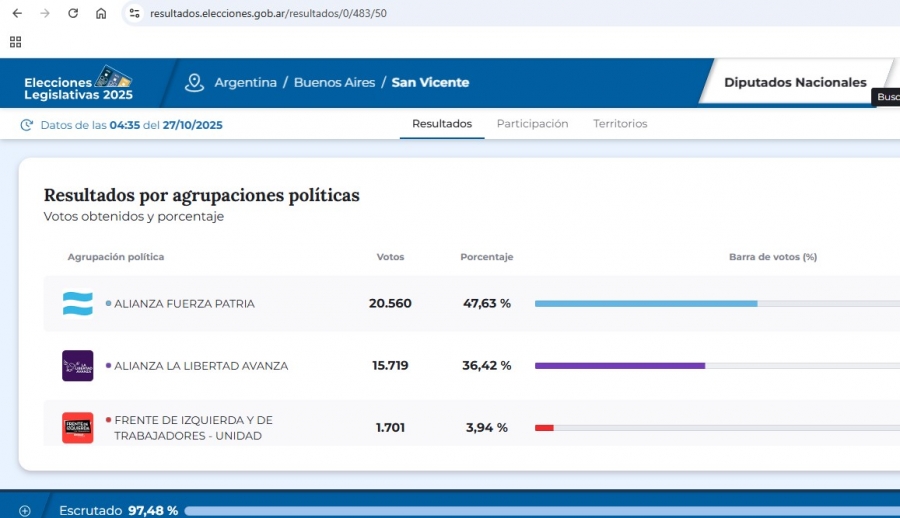Go to Buenos Aires in the breadcrumb

[334, 83]
